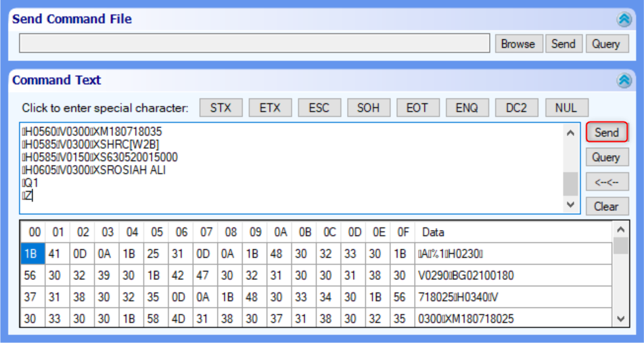644x343 pixels.
Task: Insert the ESC special character
Action: point(319,108)
